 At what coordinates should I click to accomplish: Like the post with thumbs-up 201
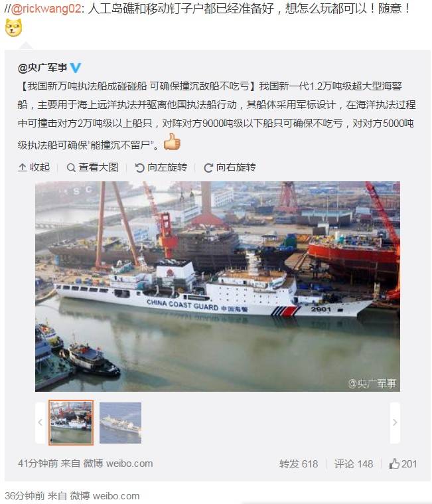tap(403, 463)
